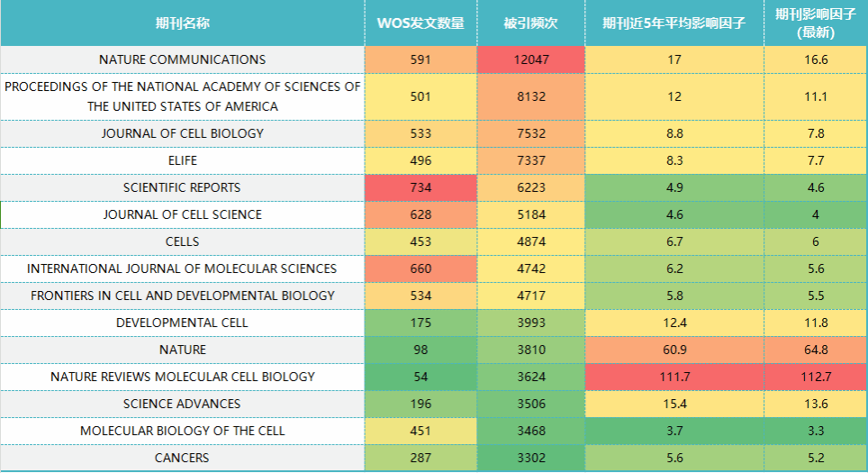
Task: Click the INTERNATIONAL JOURNAL OF MOLECULAR SCIENCES name
Action: (x=182, y=268)
